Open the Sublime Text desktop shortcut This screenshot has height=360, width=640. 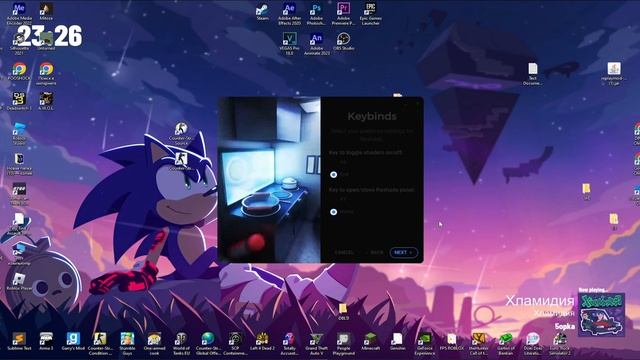point(19,342)
